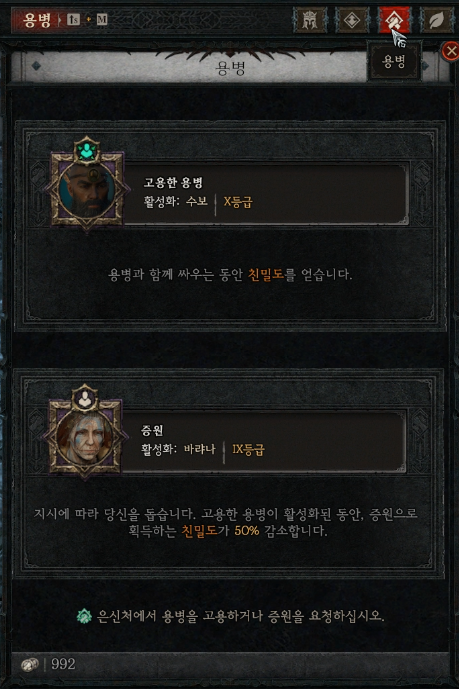Click the M key hint icon
Image resolution: width=459 pixels, height=689 pixels.
[x=102, y=19]
